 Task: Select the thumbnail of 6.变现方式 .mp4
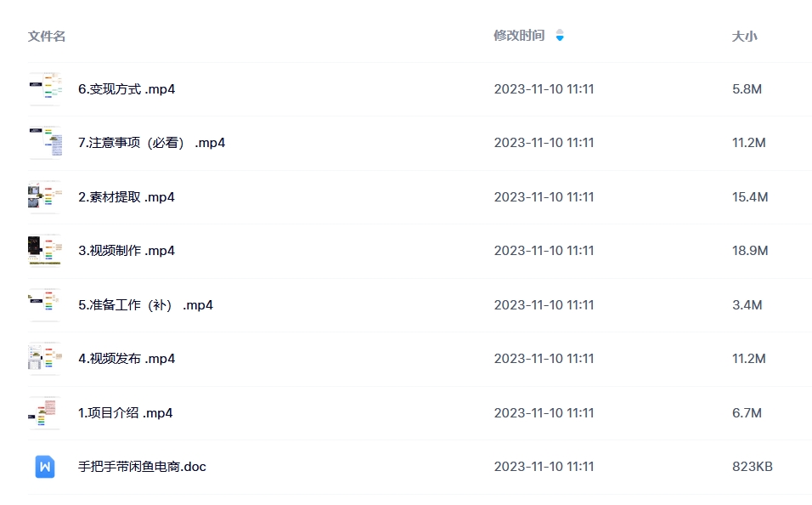[x=45, y=88]
